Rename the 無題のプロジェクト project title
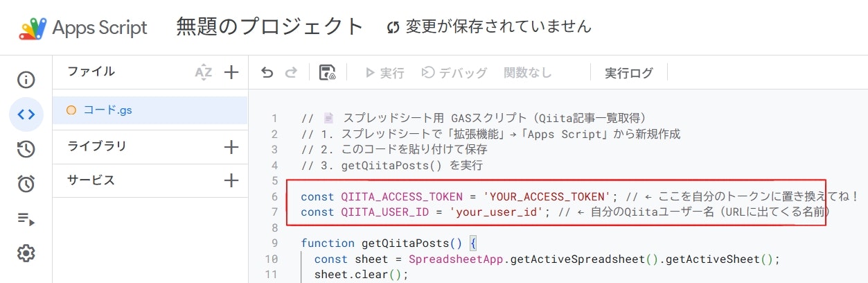 click(269, 27)
